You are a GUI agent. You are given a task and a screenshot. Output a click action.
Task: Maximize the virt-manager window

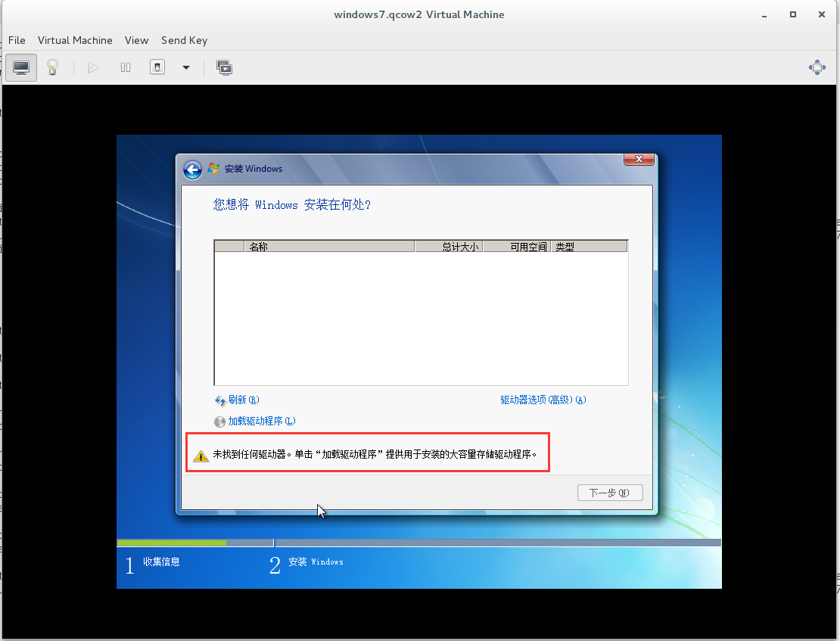(x=793, y=14)
